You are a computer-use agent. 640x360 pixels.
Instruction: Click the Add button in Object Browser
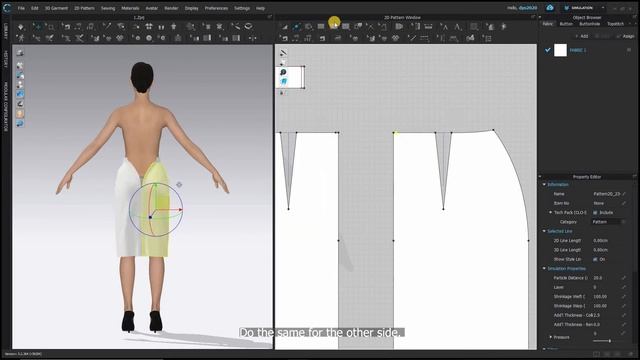coord(582,36)
